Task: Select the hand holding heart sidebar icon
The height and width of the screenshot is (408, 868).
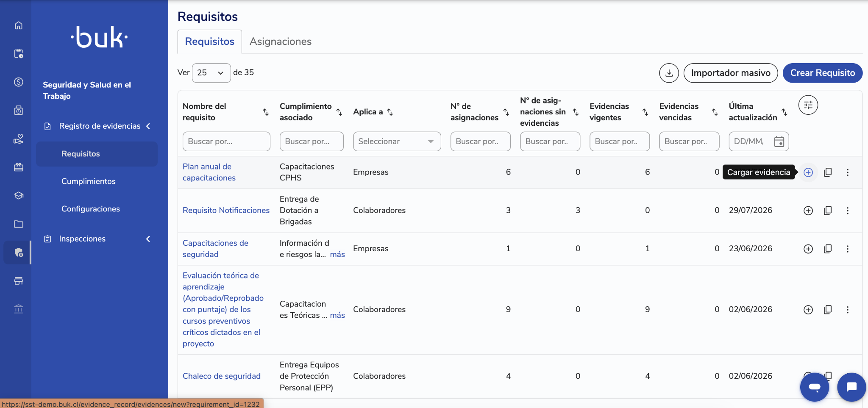Action: (x=19, y=139)
